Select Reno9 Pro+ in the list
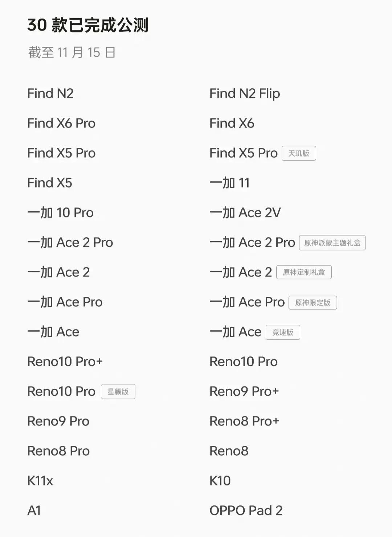Screen dimensions: 392x537 tap(244, 391)
